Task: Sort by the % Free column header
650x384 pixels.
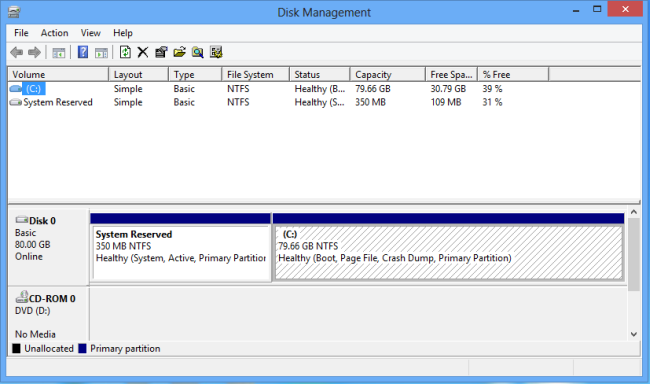Action: (513, 75)
